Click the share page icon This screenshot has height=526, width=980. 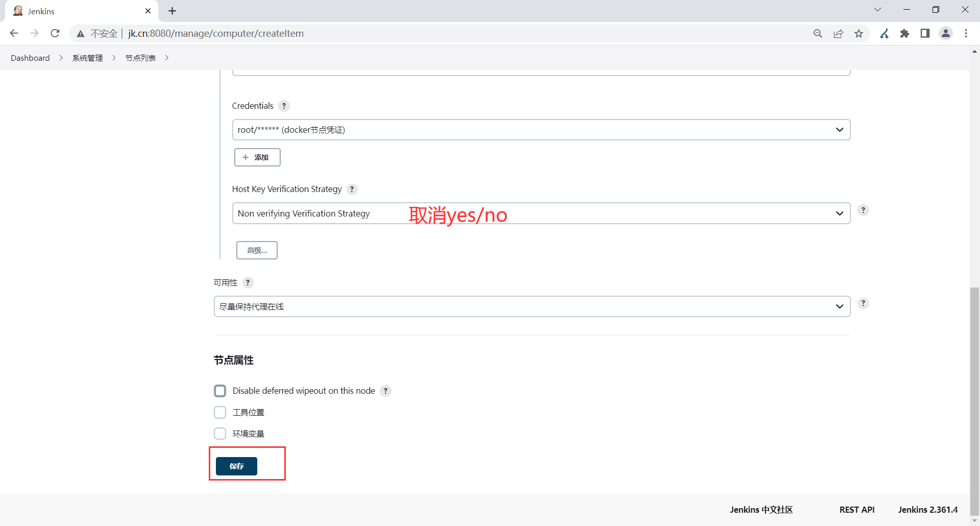pos(838,33)
